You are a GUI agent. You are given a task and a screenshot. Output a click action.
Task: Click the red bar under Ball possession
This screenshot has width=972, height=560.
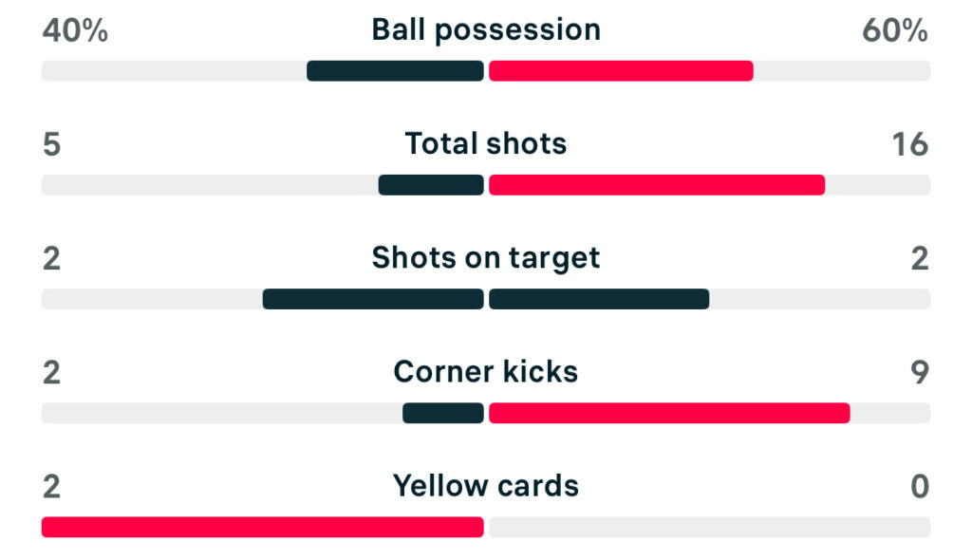click(x=621, y=71)
